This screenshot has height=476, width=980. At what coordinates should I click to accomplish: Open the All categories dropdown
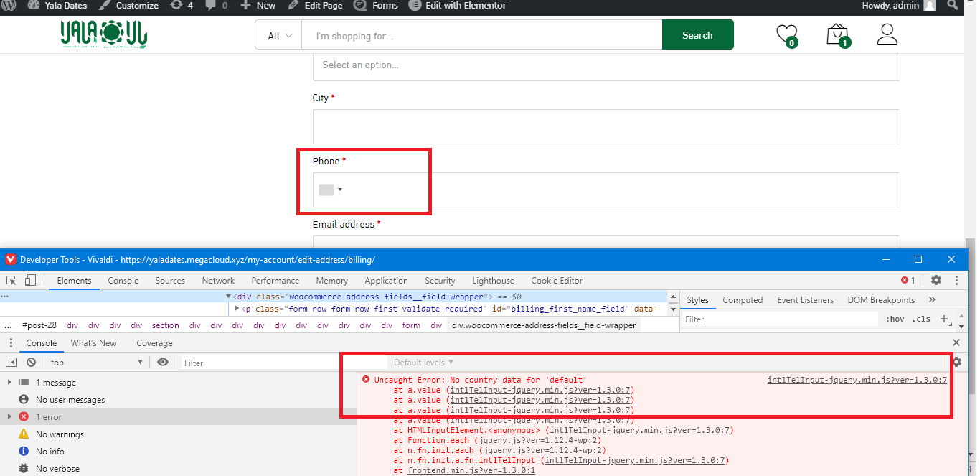pos(278,36)
